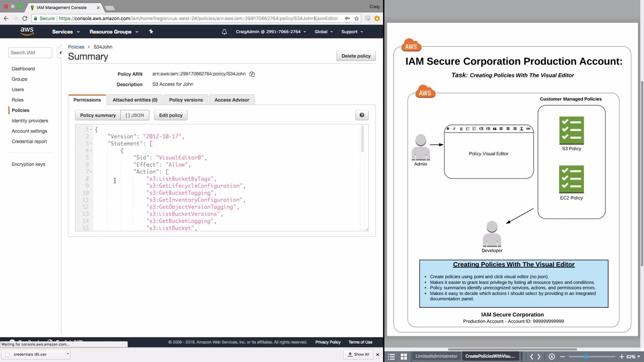This screenshot has width=644, height=362.
Task: Collapse the code fold on line 1
Action: tap(91, 130)
